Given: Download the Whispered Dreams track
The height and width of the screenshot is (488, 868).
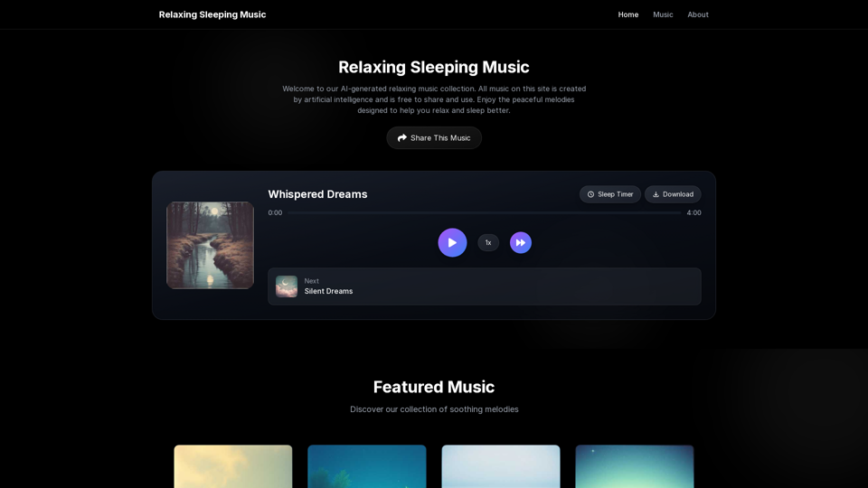Looking at the screenshot, I should [673, 194].
